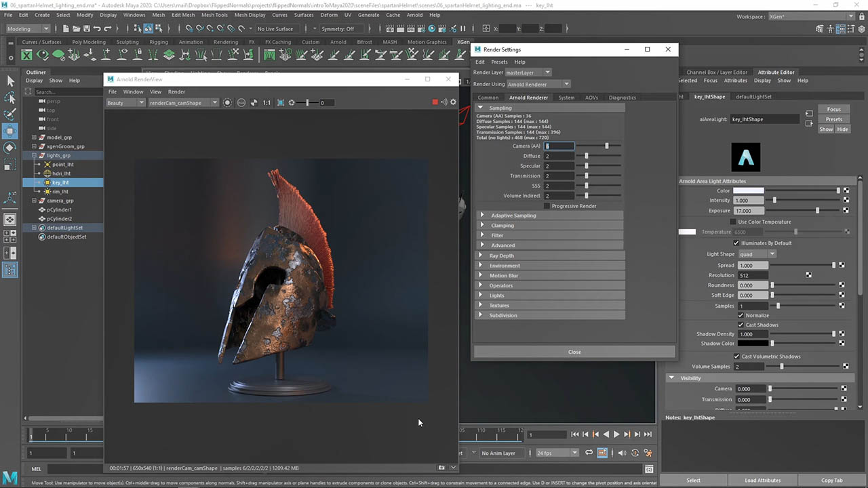Stop the Arnold render with red button
The height and width of the screenshot is (488, 868).
click(x=435, y=102)
